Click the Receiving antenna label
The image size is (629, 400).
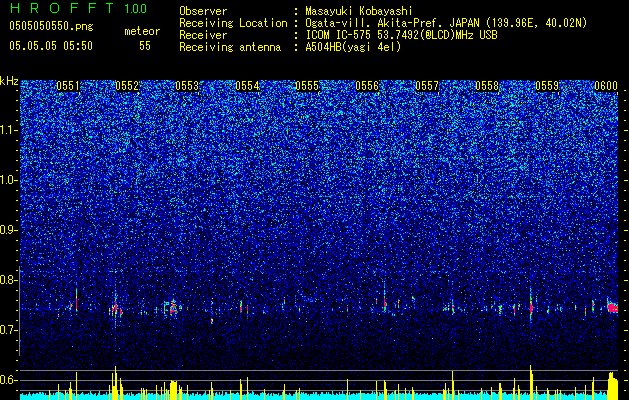230,47
